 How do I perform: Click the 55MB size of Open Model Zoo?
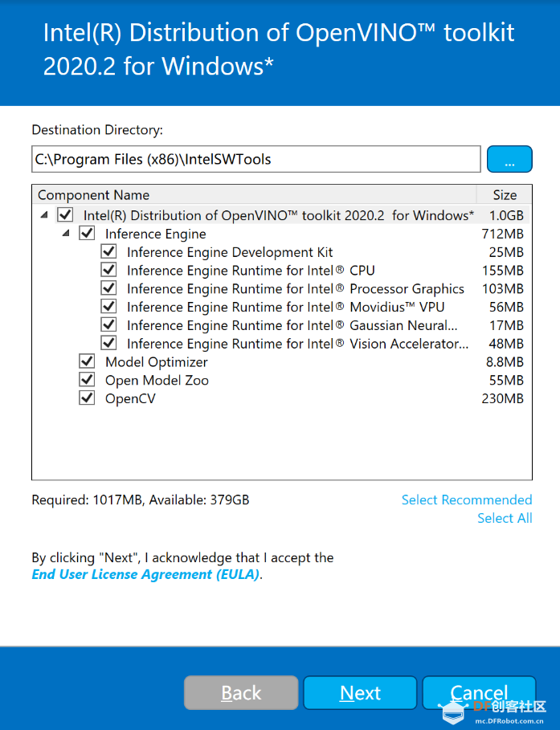(x=506, y=380)
